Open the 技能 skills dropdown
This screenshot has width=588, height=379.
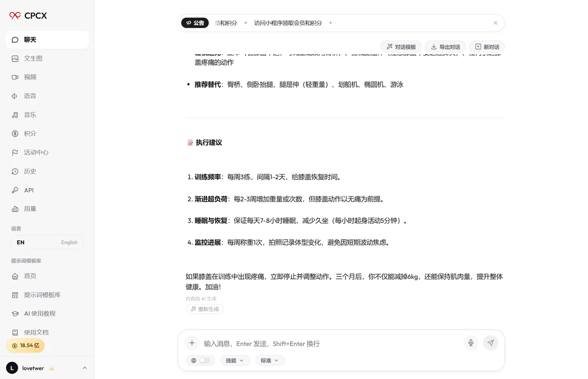[235, 361]
